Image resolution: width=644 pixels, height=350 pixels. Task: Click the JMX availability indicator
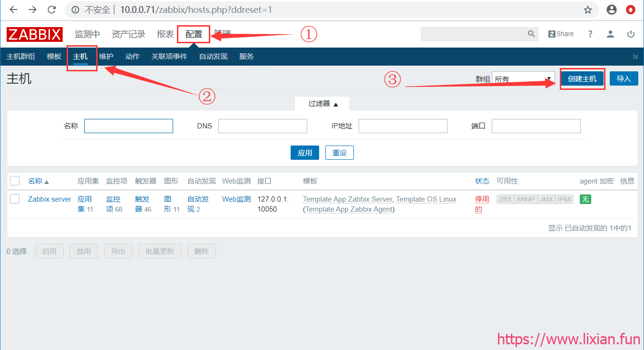tap(546, 199)
